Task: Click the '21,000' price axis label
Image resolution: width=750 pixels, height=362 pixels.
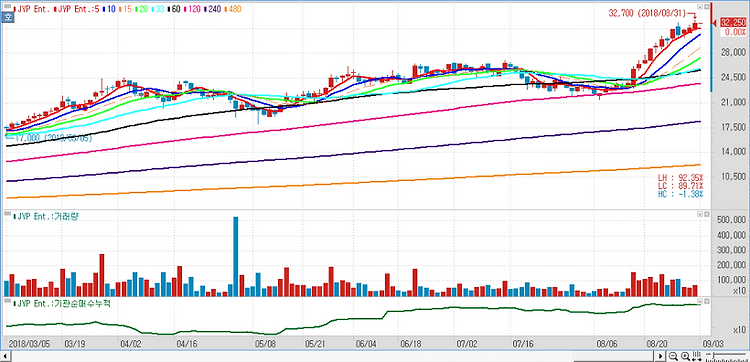Action: point(733,102)
